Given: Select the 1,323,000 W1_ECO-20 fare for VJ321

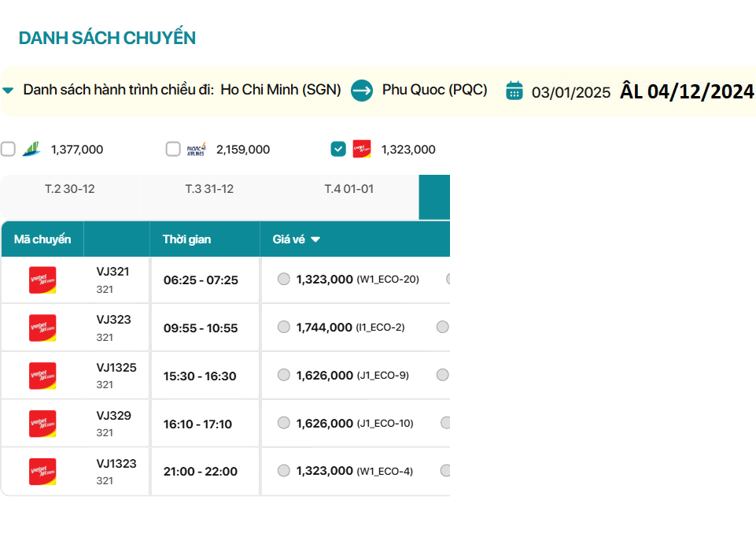Looking at the screenshot, I should coord(284,279).
